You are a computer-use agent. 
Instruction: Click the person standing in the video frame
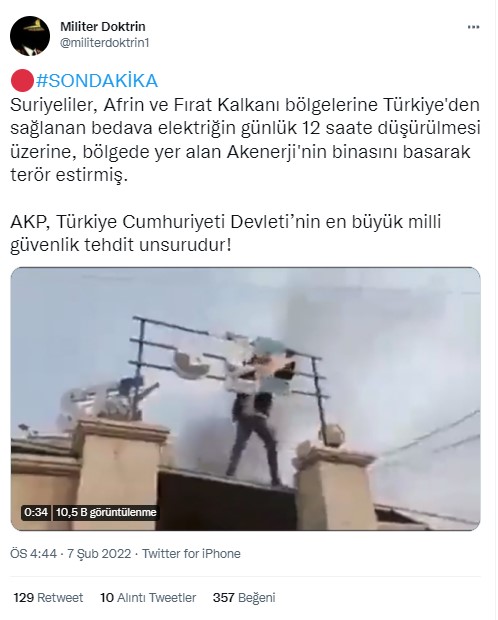click(x=255, y=427)
